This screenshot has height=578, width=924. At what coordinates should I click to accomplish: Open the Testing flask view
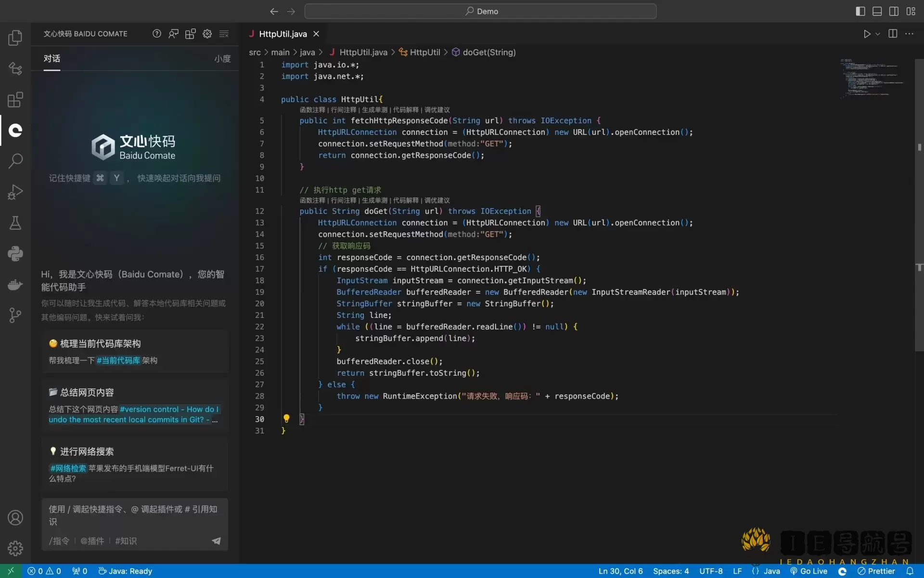[x=15, y=223]
